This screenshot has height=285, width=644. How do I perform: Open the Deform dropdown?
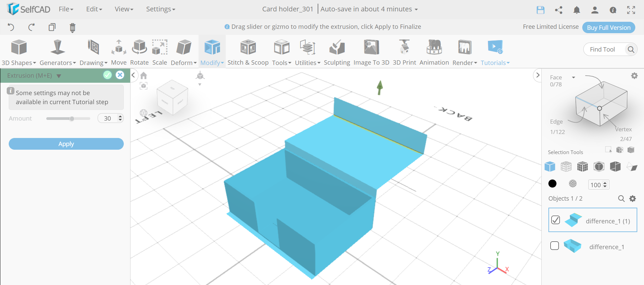(x=184, y=53)
